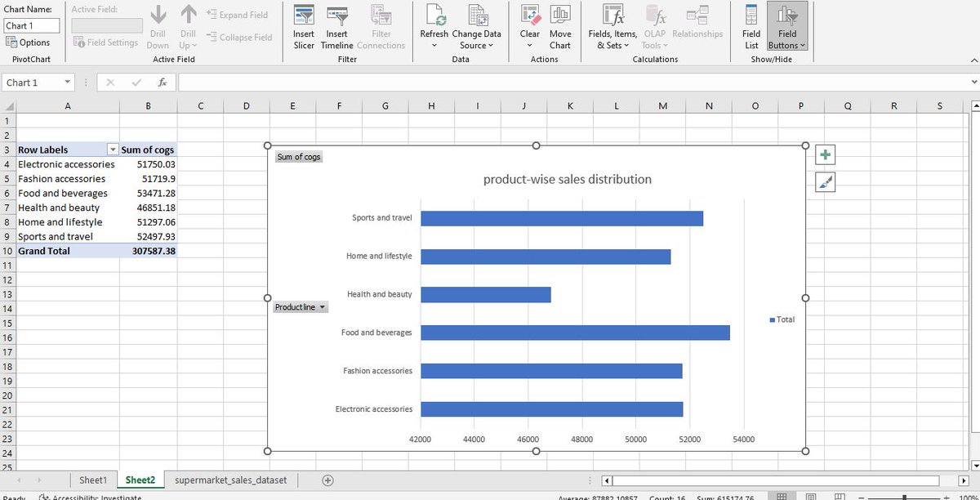Click horizontal scrollbar left arrow
The width and height of the screenshot is (980, 500).
click(x=606, y=480)
